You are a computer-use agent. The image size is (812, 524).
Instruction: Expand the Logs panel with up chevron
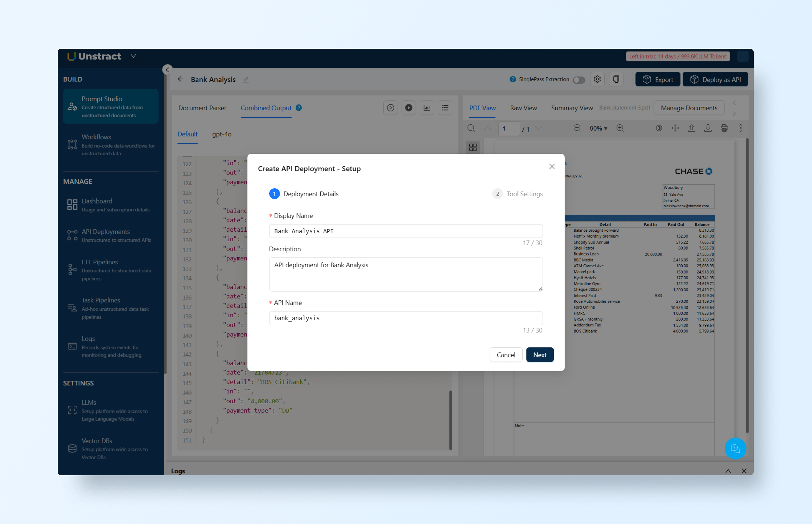point(728,471)
